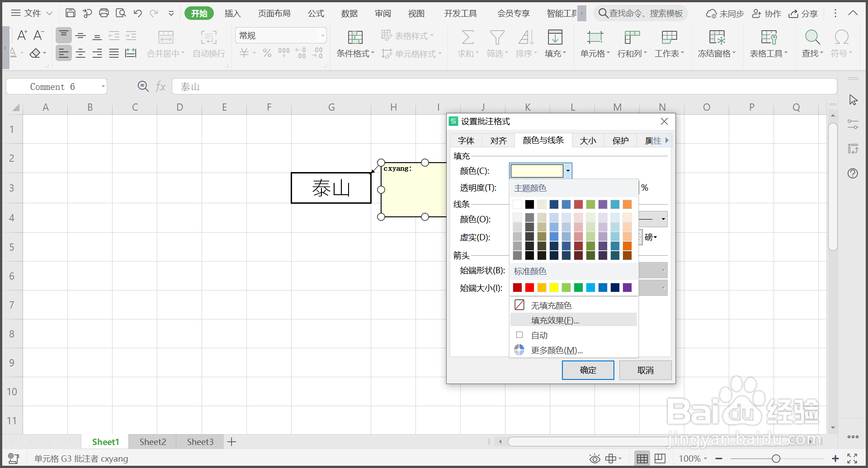The image size is (868, 468).
Task: Click the eraser Clear format icon
Action: coord(35,53)
